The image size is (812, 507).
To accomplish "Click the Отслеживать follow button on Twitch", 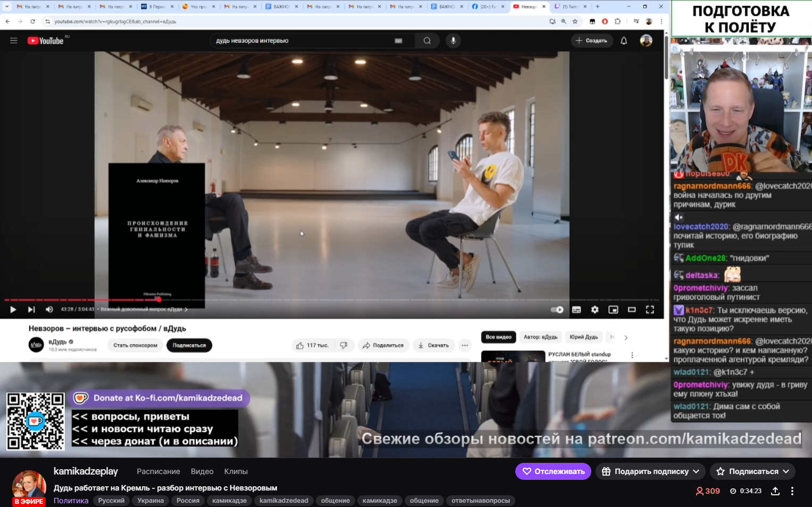I will coord(553,471).
